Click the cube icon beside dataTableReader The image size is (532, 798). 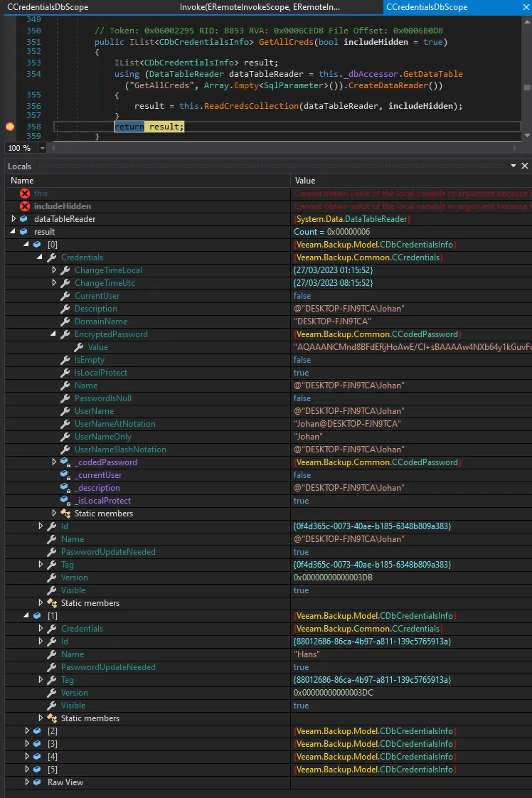24,219
